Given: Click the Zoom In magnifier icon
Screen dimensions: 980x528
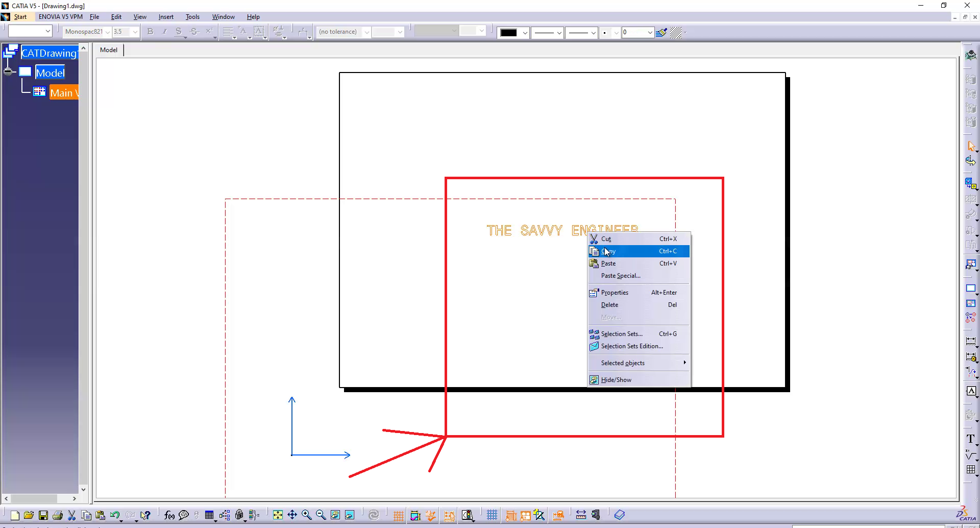Looking at the screenshot, I should tap(306, 515).
